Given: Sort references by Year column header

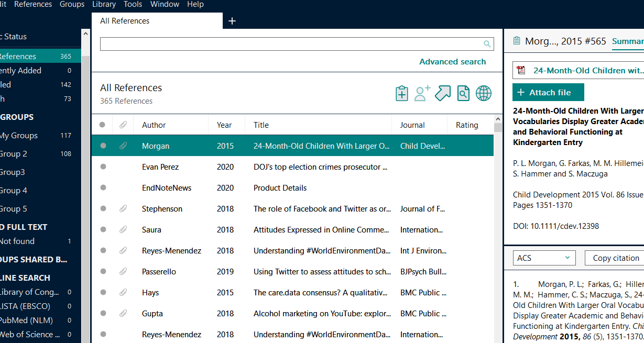Looking at the screenshot, I should [x=224, y=125].
